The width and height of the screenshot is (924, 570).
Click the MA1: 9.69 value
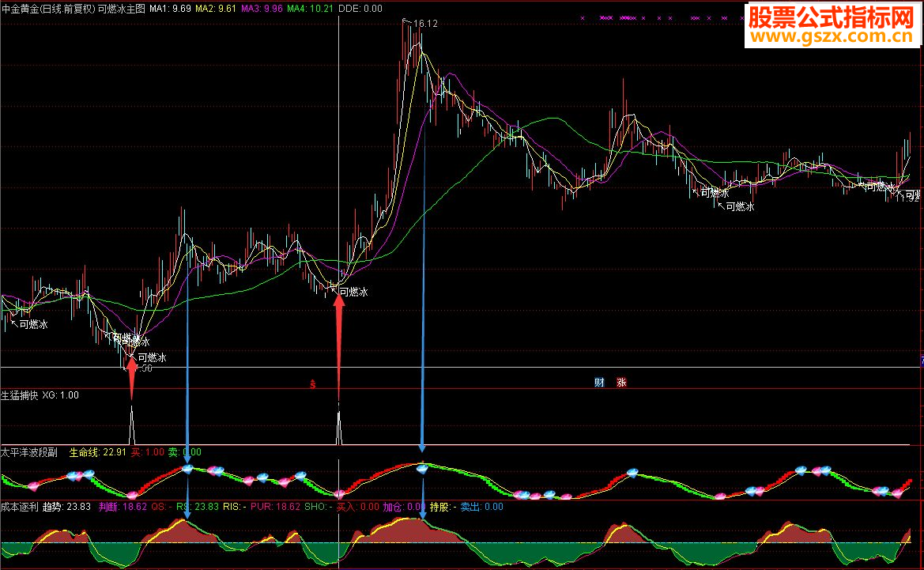(170, 9)
